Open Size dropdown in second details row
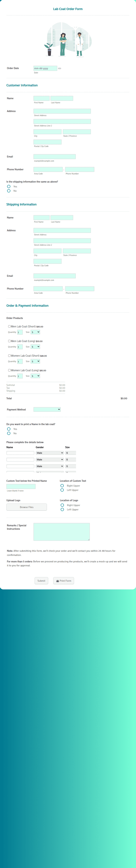The width and height of the screenshot is (136, 868). [70, 460]
